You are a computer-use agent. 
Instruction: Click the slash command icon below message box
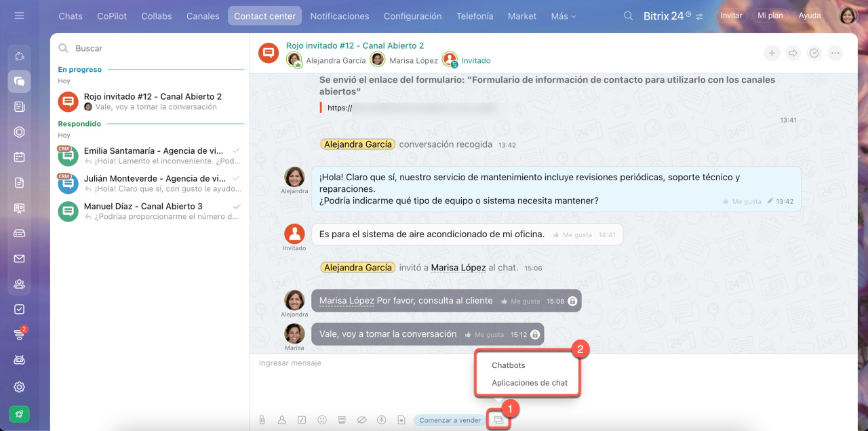pos(302,420)
